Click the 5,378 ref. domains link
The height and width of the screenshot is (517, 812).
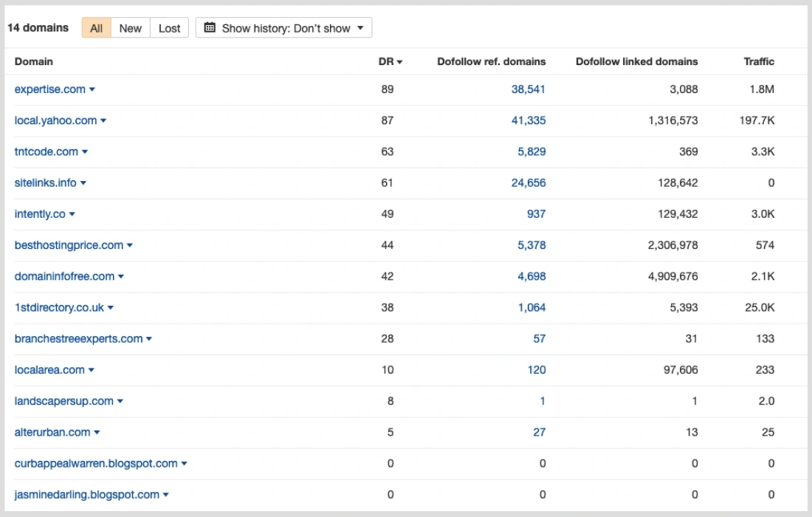[531, 245]
